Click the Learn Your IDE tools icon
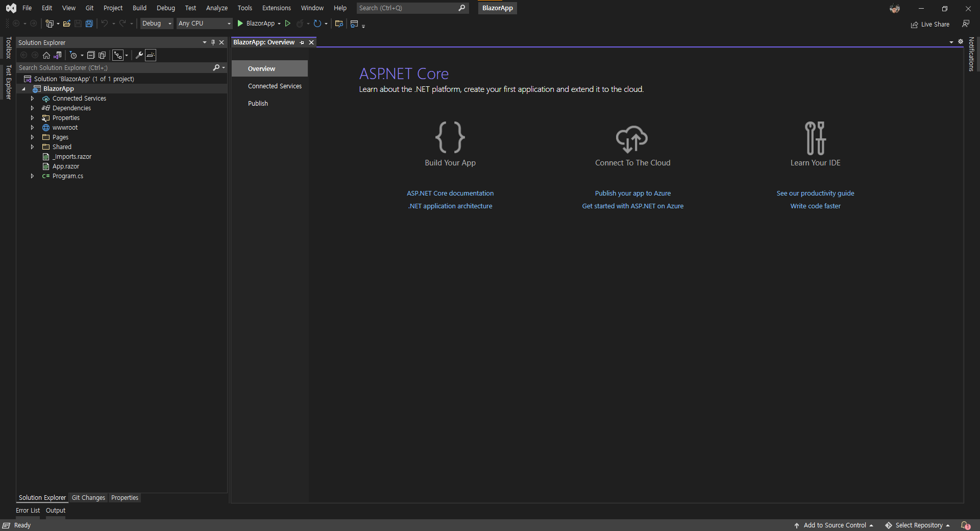This screenshot has width=980, height=531. [x=815, y=138]
